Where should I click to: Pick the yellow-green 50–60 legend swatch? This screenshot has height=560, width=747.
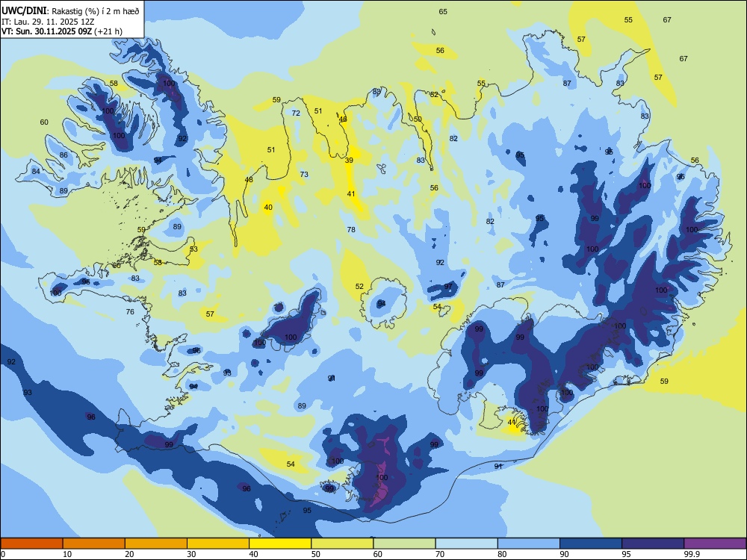[x=342, y=544]
